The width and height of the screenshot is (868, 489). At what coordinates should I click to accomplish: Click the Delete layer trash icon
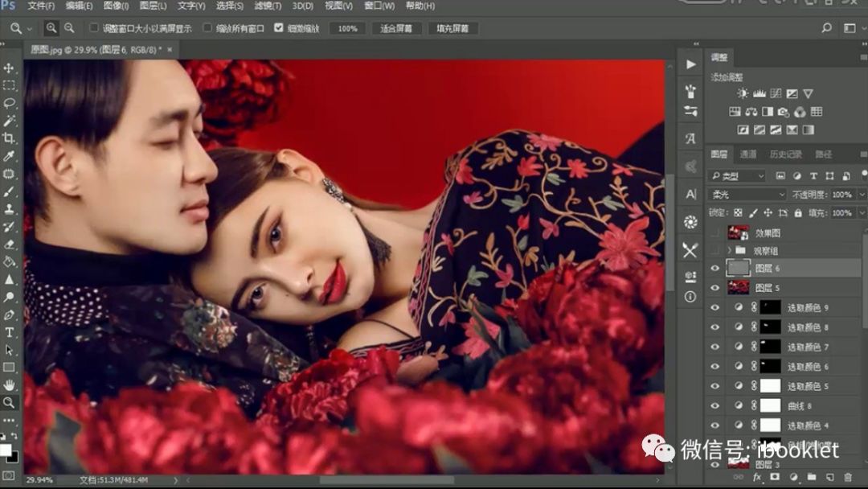pos(848,476)
